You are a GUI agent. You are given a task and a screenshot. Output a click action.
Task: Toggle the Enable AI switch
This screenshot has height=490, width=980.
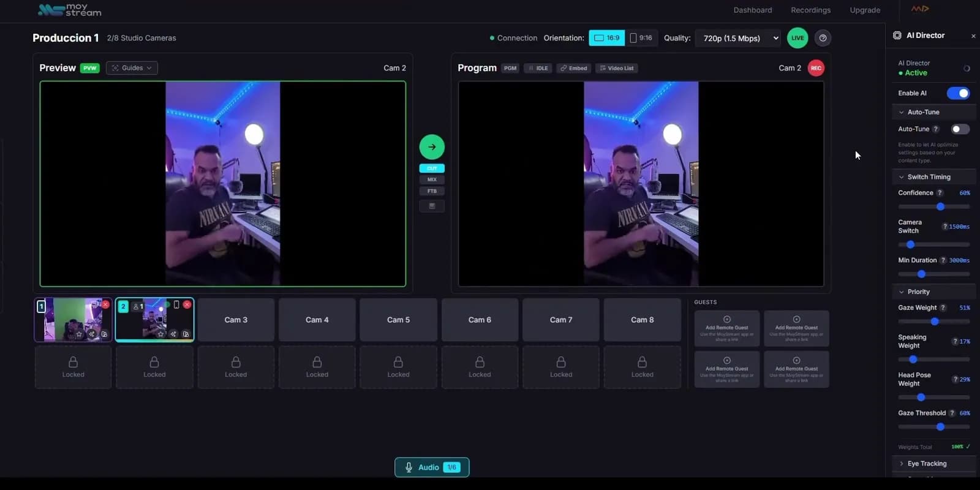pos(959,93)
